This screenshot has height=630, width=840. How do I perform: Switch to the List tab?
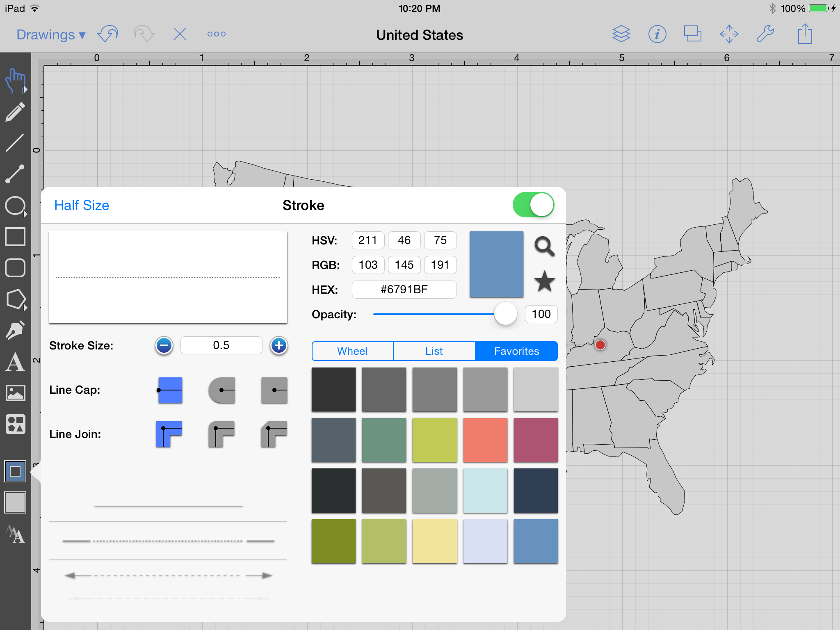(x=434, y=351)
